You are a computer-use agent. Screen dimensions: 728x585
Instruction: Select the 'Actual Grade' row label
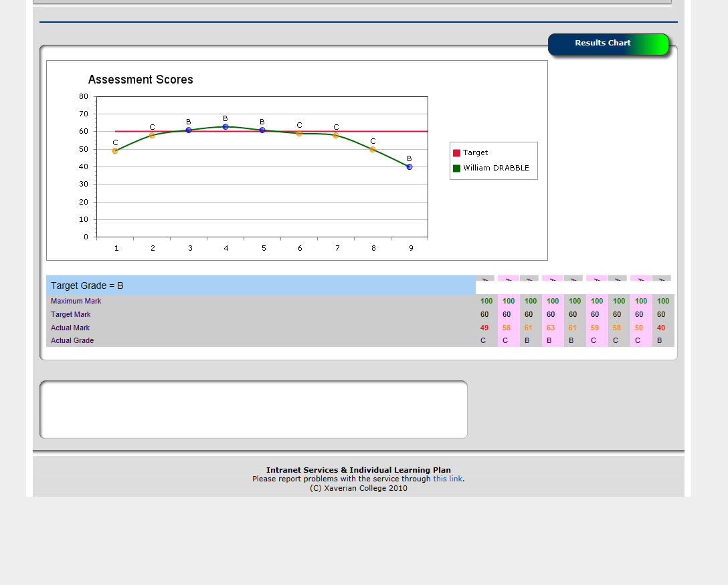tap(72, 340)
